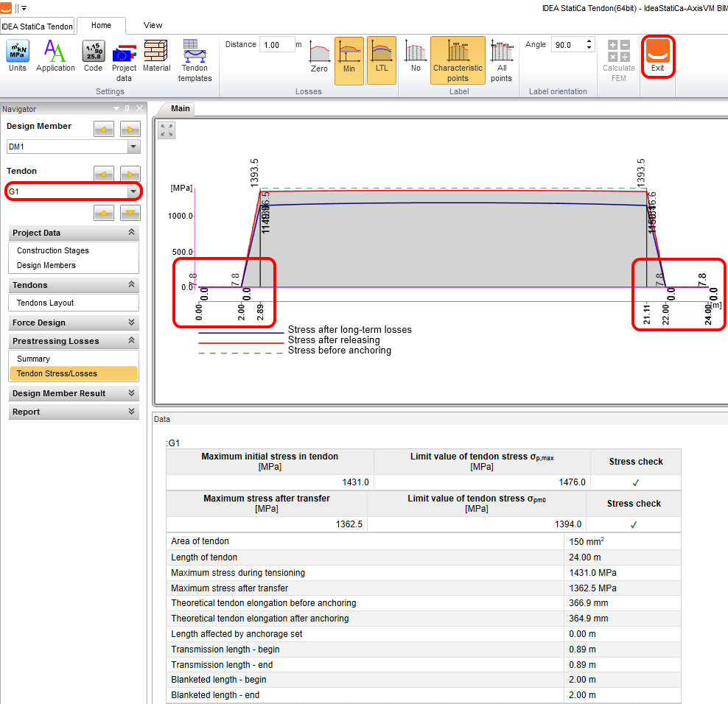
Task: Toggle the LTL losses display
Action: [381, 60]
